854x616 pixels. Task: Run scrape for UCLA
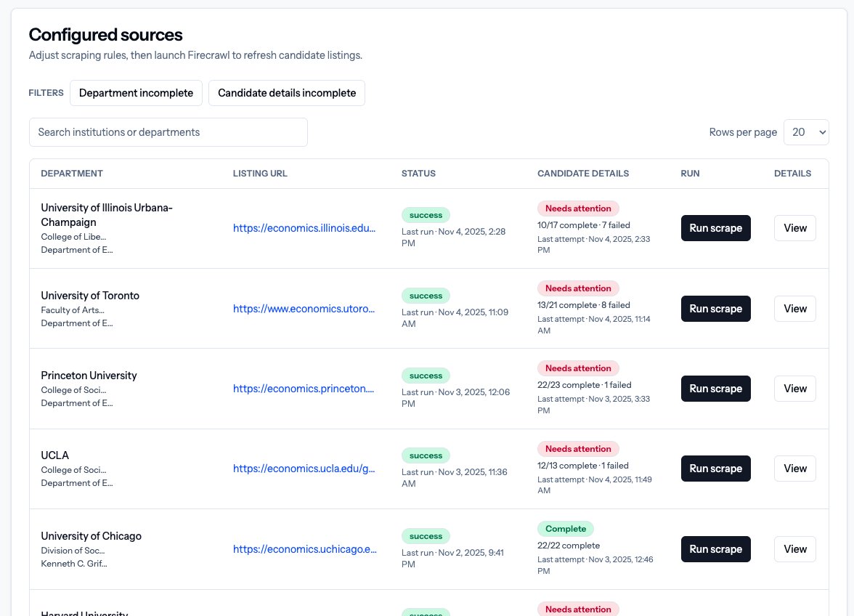[716, 469]
